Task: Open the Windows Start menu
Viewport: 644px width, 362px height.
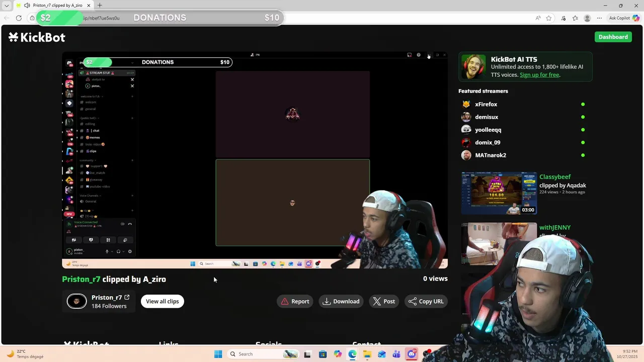Action: click(x=218, y=354)
